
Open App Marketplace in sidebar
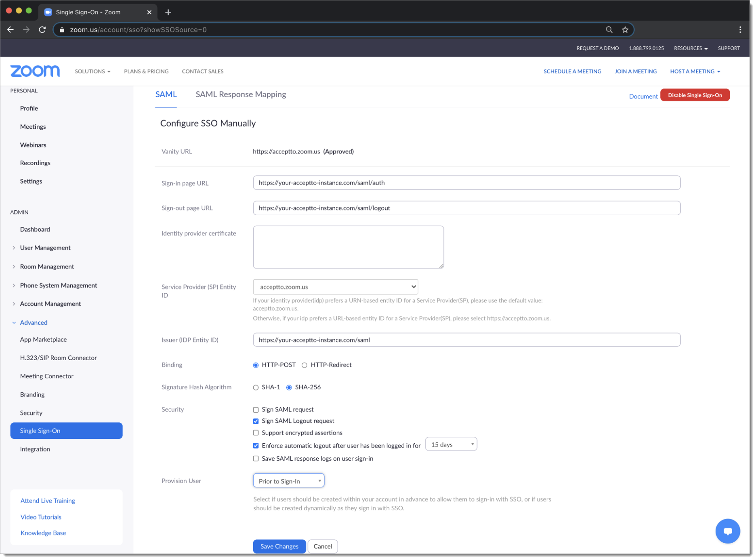pyautogui.click(x=43, y=340)
